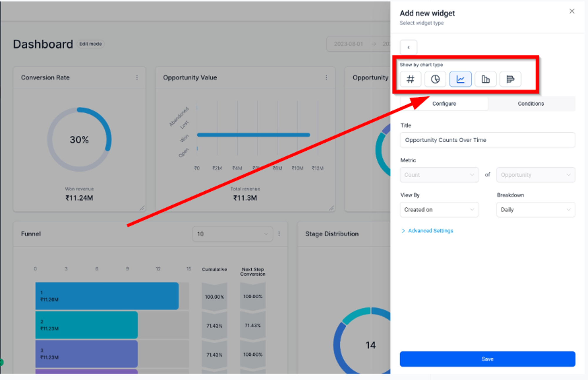Open Opportunity Value widget options menu
Viewport: 588px width, 380px height.
(x=326, y=78)
